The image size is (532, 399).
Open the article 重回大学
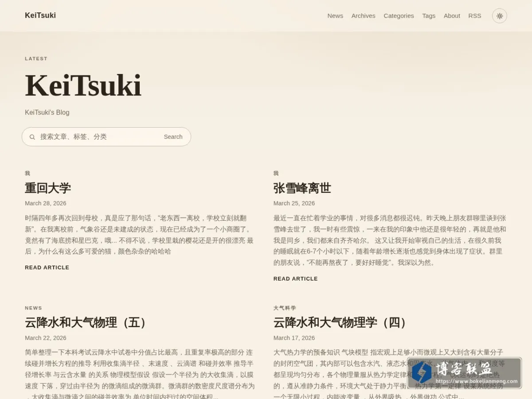coord(48,188)
